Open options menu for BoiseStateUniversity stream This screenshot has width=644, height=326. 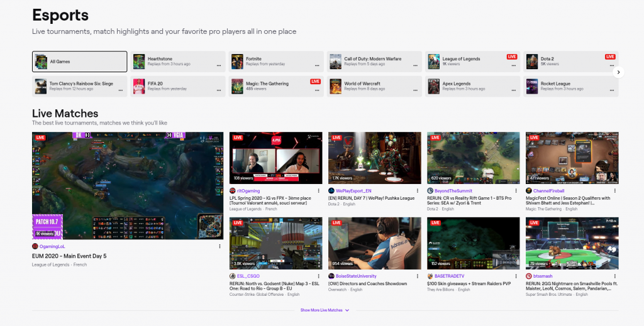point(418,276)
